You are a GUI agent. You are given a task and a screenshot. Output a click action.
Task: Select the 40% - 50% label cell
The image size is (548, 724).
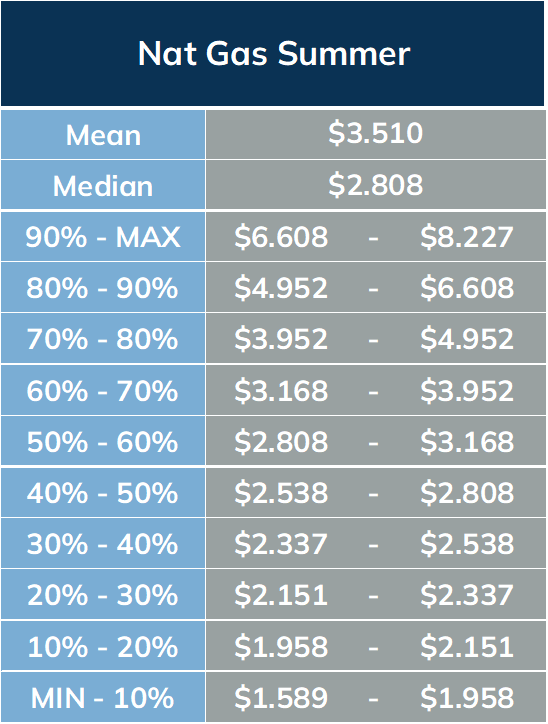click(103, 493)
